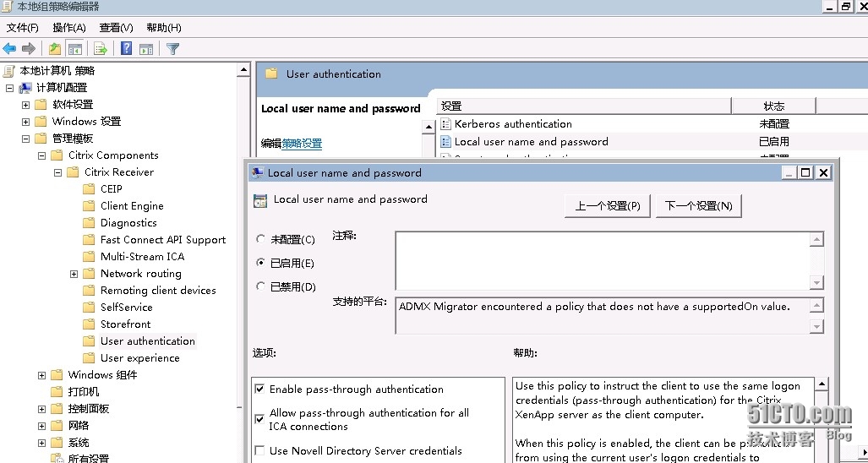Viewport: 868px width, 463px height.
Task: Open the 查看(V) menu
Action: (x=117, y=28)
